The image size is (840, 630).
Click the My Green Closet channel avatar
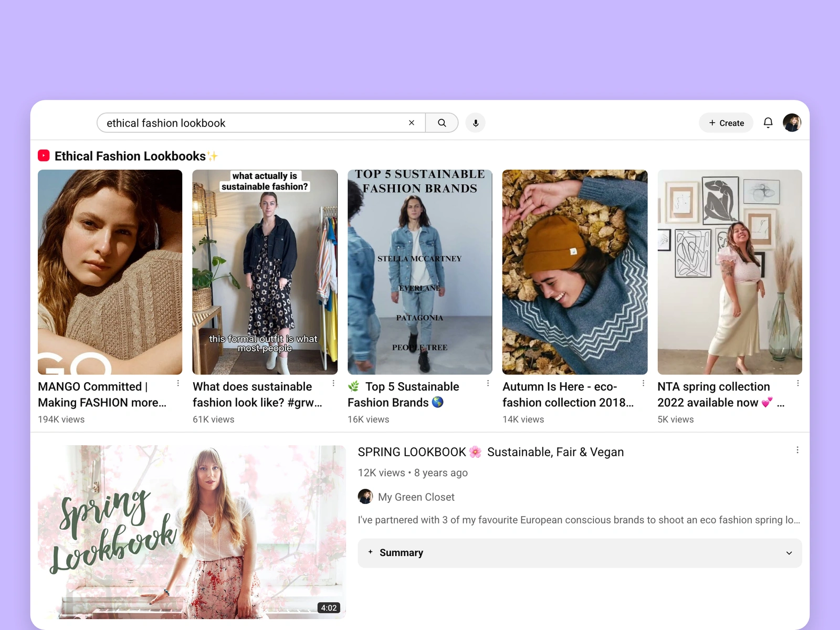click(365, 497)
